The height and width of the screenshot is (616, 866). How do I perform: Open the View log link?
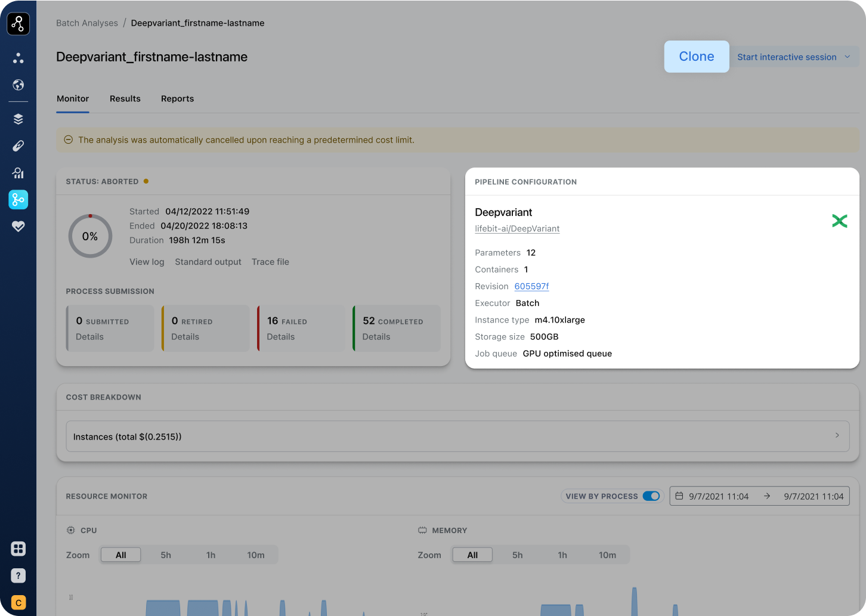[147, 262]
